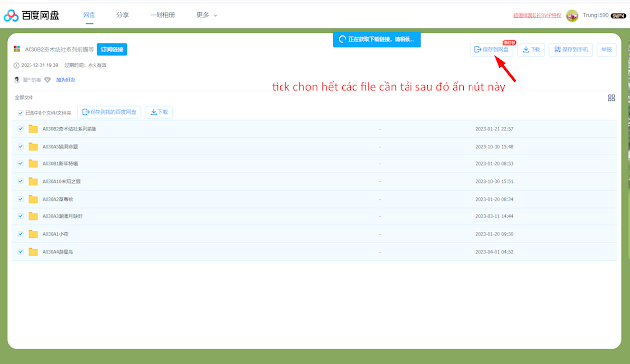This screenshot has height=364, width=630.
Task: Click the diamond VIP icon beside sharer
Action: click(x=48, y=80)
